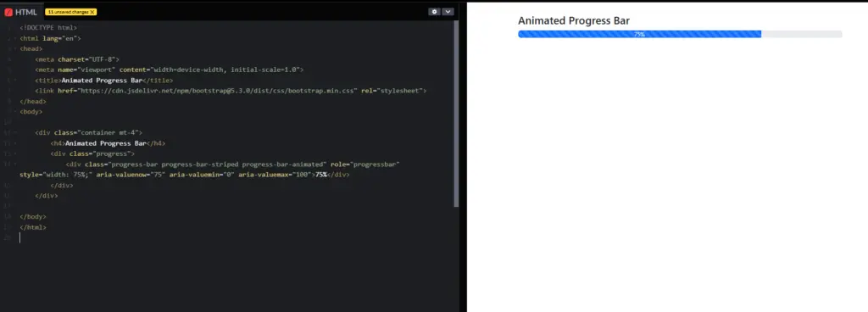
Task: Collapse the <title> line fold arrow
Action: coord(15,81)
